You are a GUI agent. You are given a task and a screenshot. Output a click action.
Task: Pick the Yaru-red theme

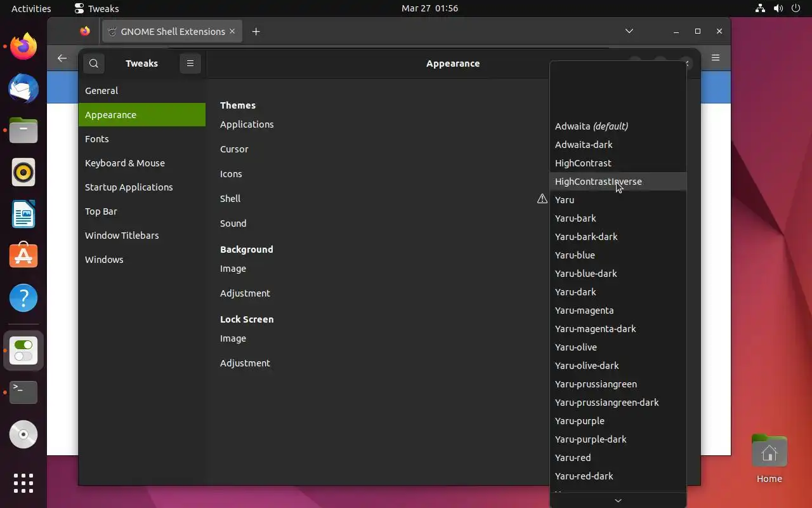coord(618,458)
